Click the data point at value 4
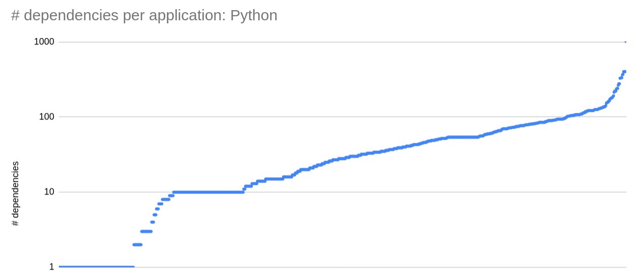Image resolution: width=644 pixels, height=272 pixels. (153, 222)
